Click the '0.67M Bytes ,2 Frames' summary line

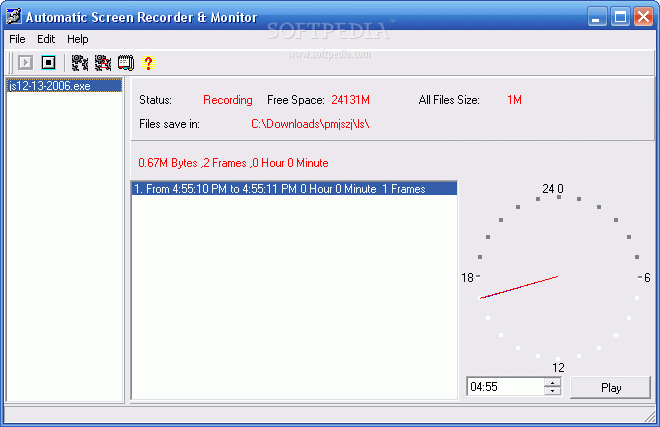pyautogui.click(x=233, y=163)
